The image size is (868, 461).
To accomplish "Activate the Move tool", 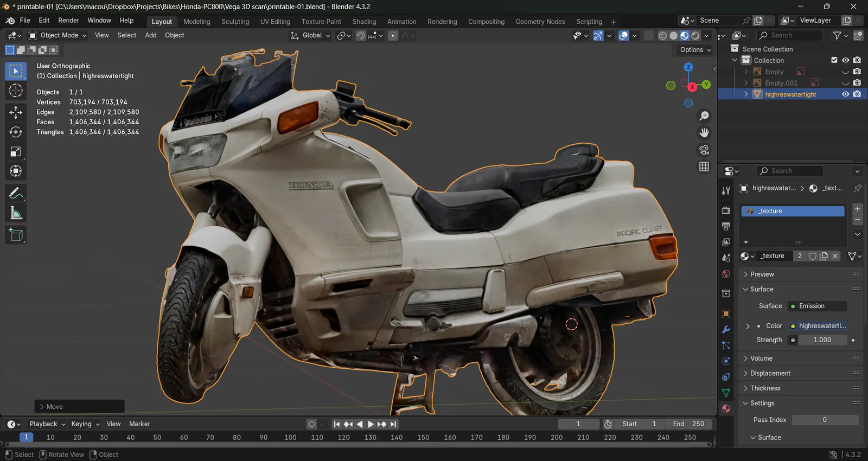I will point(16,112).
